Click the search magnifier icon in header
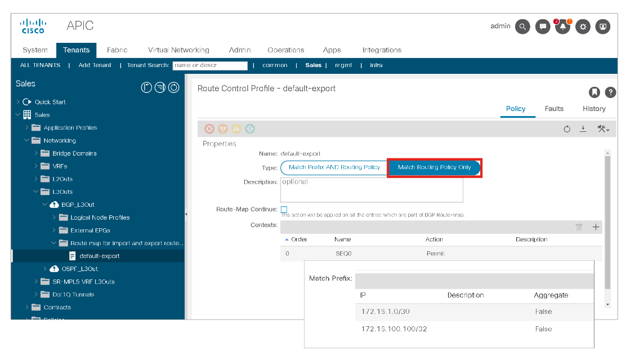Viewport: 644px width, 355px height. 523,26
